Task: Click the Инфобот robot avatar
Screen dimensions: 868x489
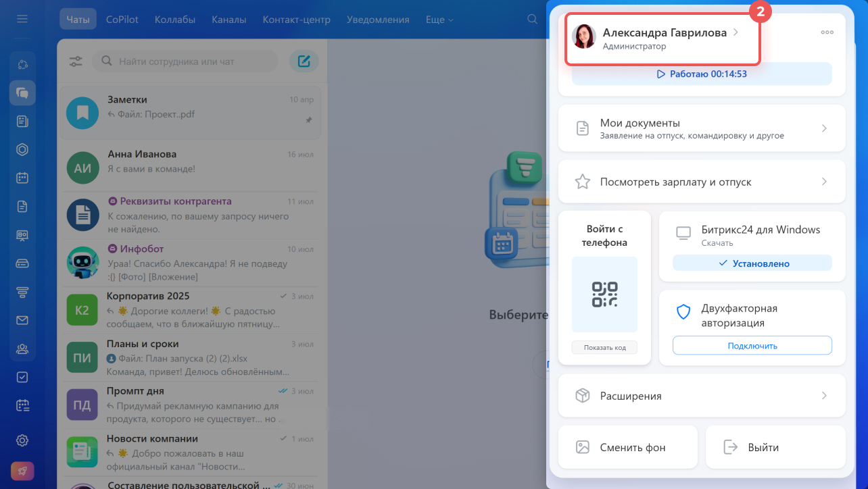Action: [82, 263]
